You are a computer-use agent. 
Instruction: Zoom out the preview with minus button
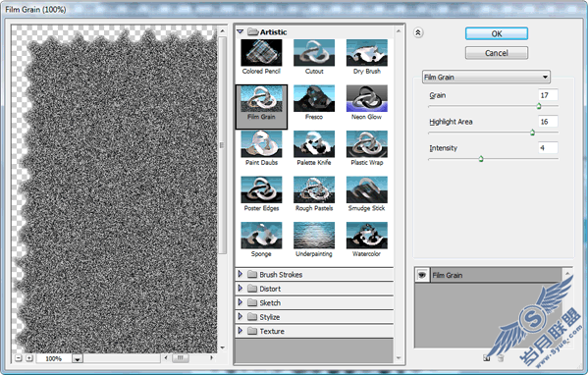pos(19,358)
